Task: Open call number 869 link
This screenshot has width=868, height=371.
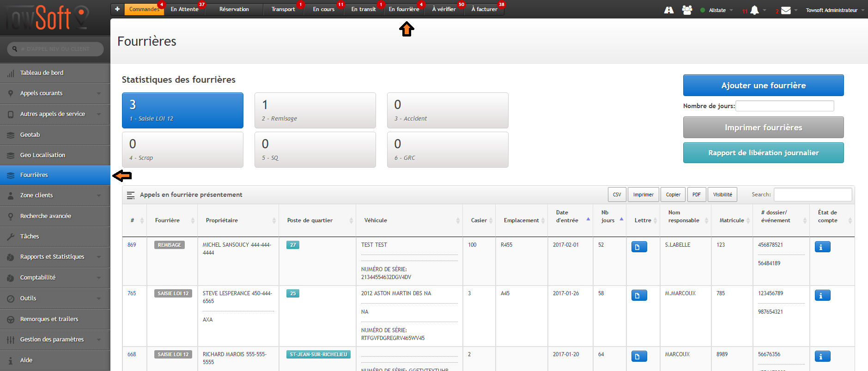Action: [132, 245]
